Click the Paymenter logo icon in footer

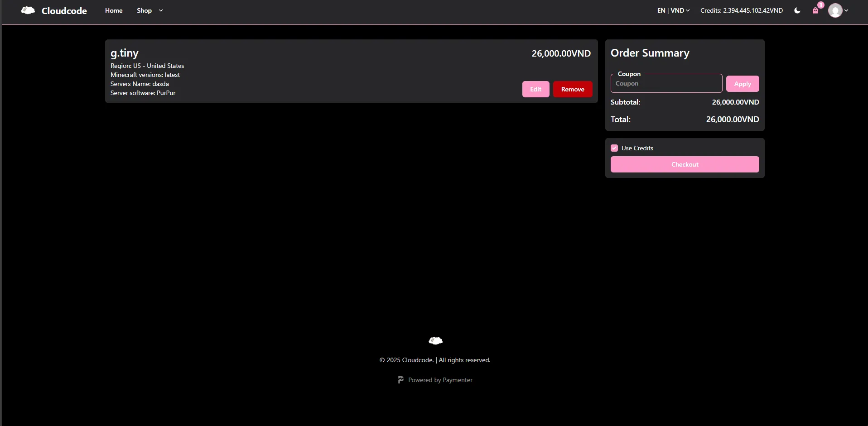(400, 380)
